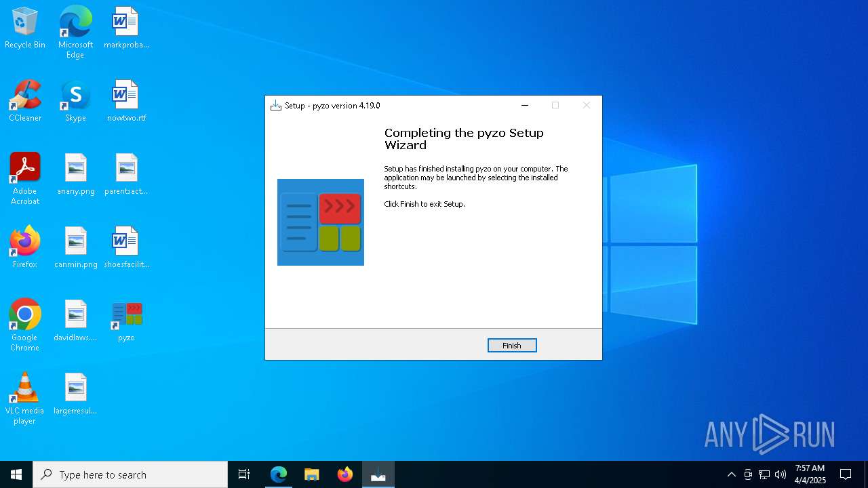
Task: Select the anany.png image file
Action: 75,174
